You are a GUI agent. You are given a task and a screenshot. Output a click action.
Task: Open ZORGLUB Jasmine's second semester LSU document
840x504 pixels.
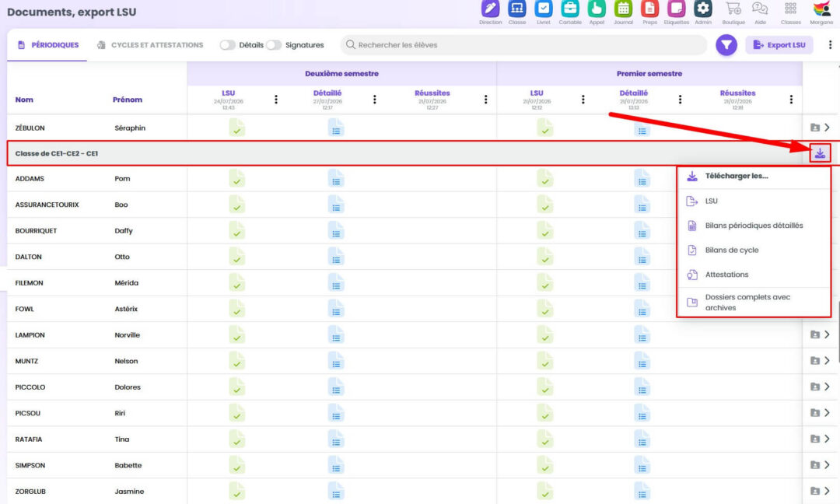pos(236,491)
